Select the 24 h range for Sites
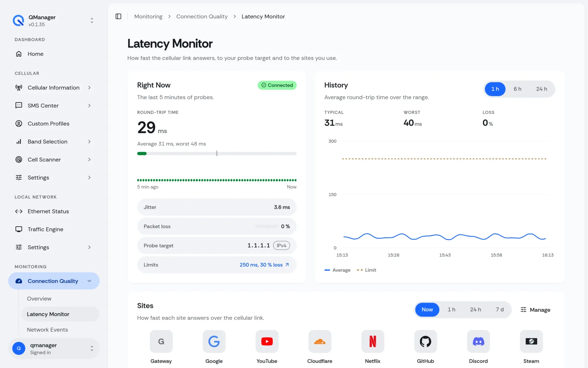588x368 pixels. pos(475,310)
